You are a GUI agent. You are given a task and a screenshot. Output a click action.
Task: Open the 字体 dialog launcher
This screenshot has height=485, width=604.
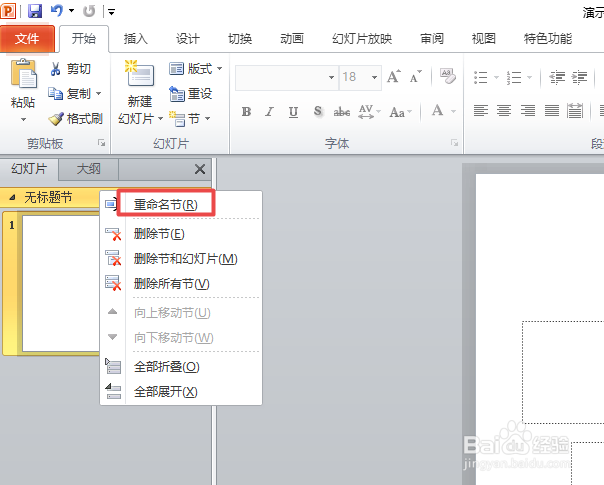tap(455, 143)
